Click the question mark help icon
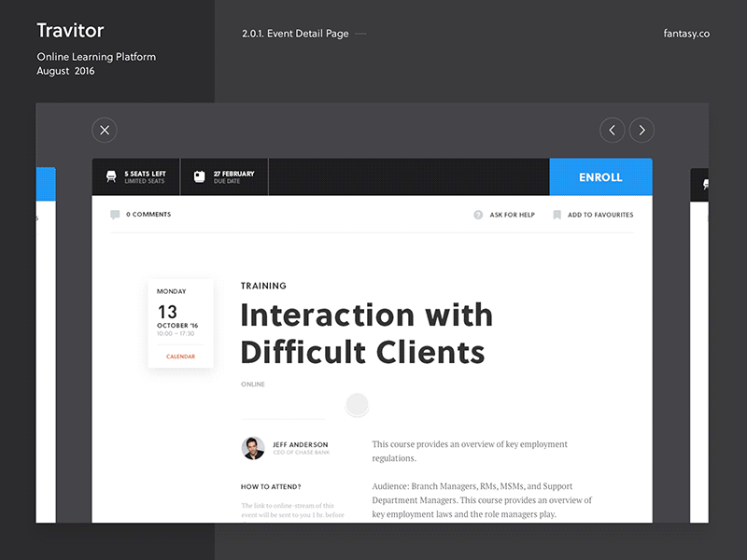This screenshot has width=747, height=560. [478, 215]
